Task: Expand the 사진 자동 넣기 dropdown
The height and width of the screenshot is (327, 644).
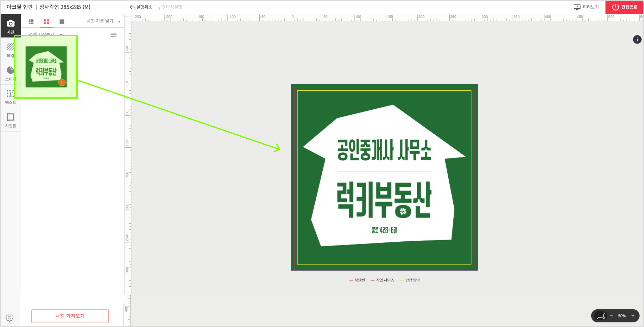Action: 119,21
